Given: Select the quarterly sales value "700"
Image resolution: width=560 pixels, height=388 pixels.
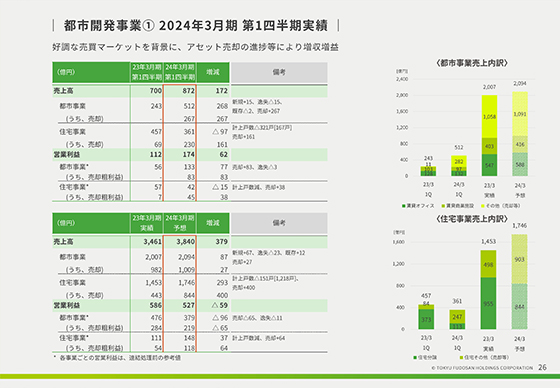Looking at the screenshot, I should click(156, 91).
